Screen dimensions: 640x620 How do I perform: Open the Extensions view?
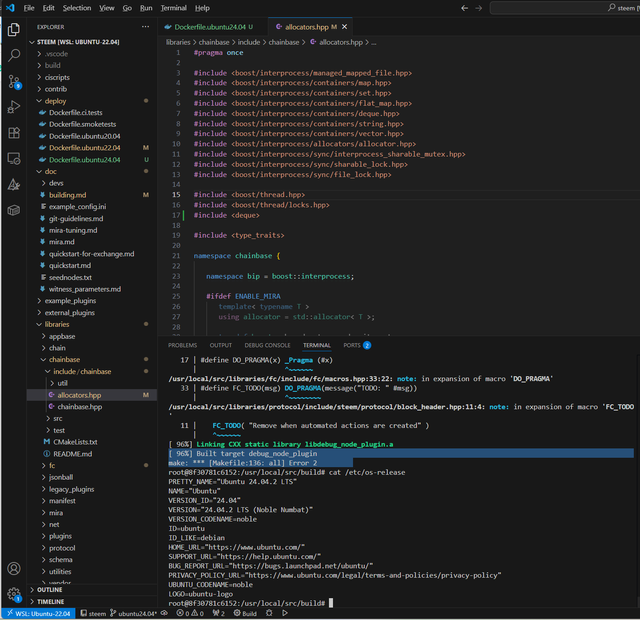pyautogui.click(x=13, y=133)
